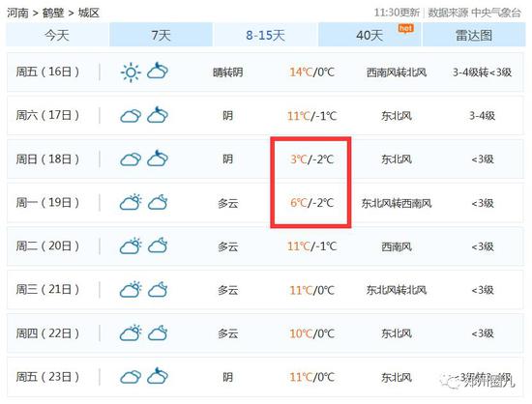Go to 河南 in the breadcrumb
Screen dimensions: 532x404
(17, 14)
